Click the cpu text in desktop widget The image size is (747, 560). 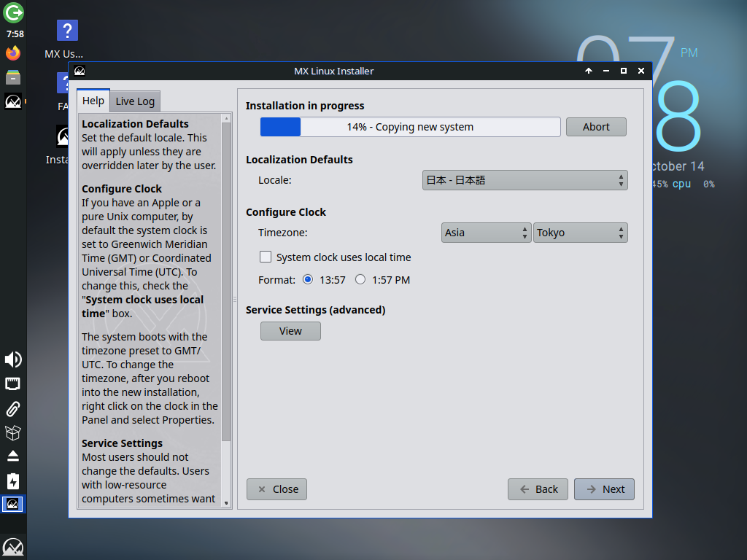(681, 184)
